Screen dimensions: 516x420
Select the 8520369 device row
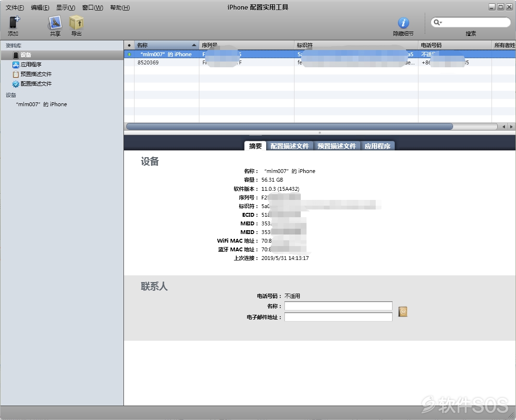tap(320, 62)
